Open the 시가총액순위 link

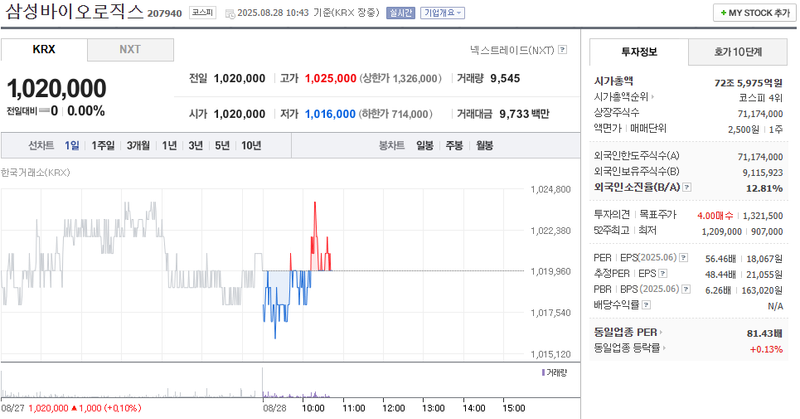point(623,96)
